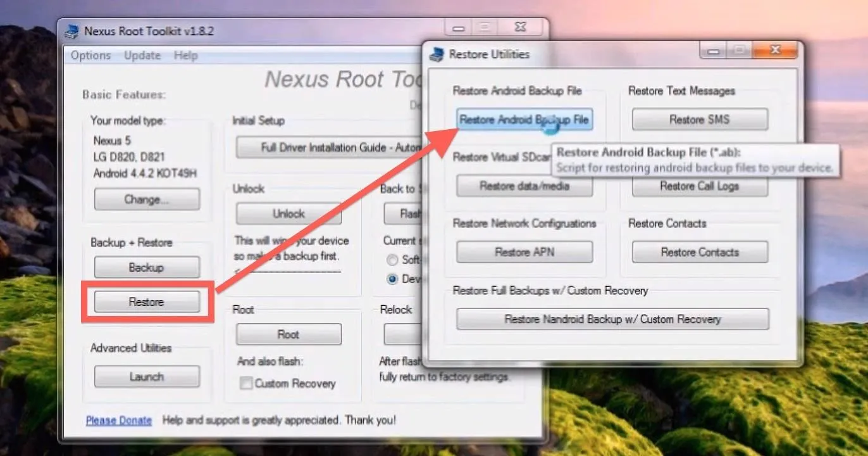Click the 'Basic Features:' heading
868x456 pixels.
click(124, 95)
